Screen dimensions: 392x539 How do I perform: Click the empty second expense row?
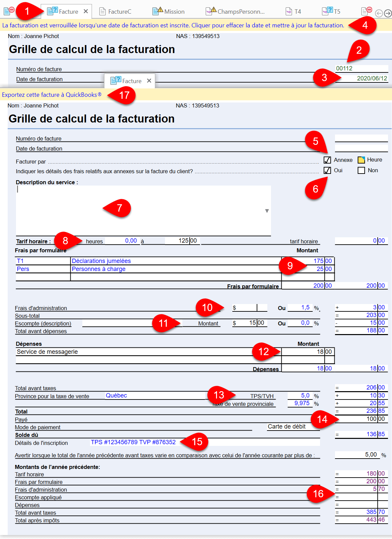pos(175,360)
